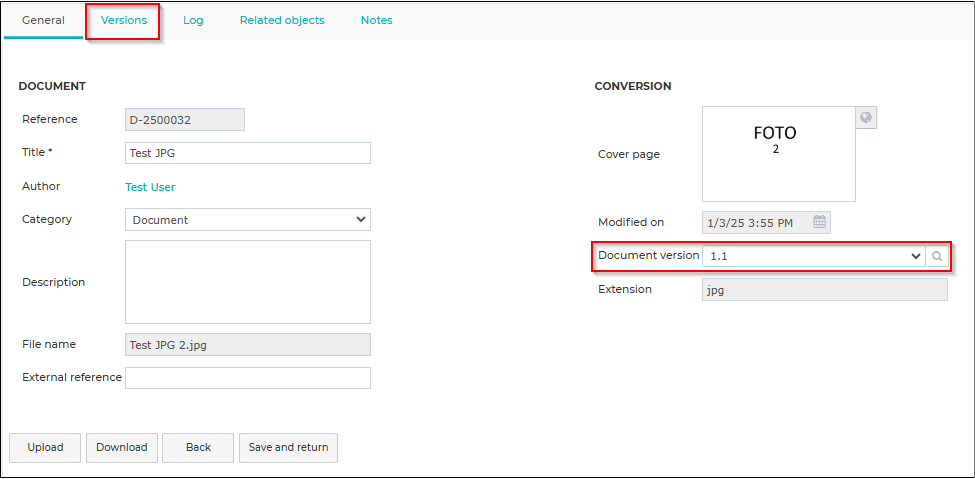Open the Category dropdown
The height and width of the screenshot is (479, 975).
[247, 220]
